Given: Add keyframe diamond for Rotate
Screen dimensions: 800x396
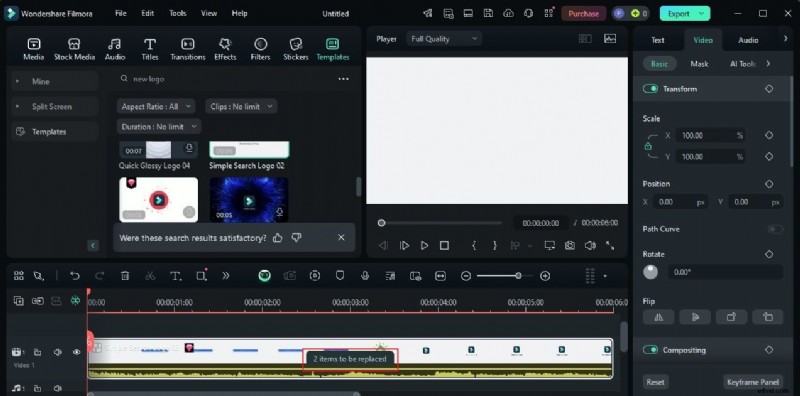Looking at the screenshot, I should (x=769, y=254).
